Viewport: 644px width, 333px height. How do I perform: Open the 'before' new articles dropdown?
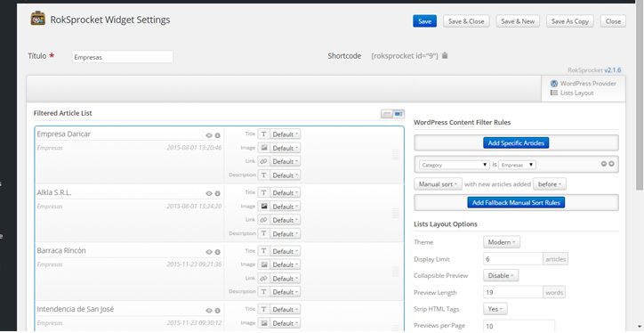coord(550,184)
